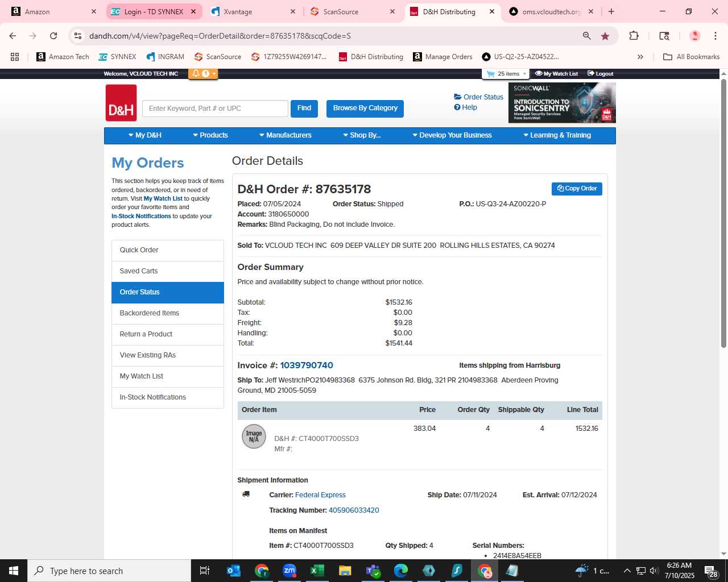This screenshot has width=728, height=582.
Task: Open Amazon Tech bookmark
Action: [x=63, y=57]
